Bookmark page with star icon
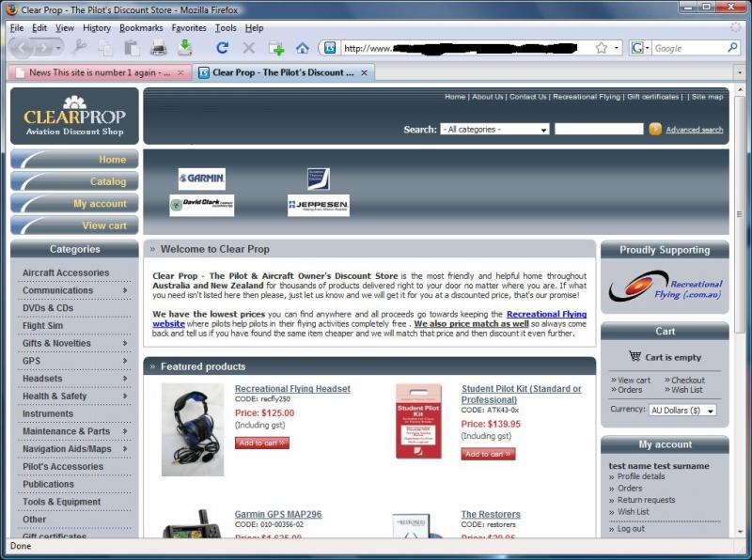 601,48
